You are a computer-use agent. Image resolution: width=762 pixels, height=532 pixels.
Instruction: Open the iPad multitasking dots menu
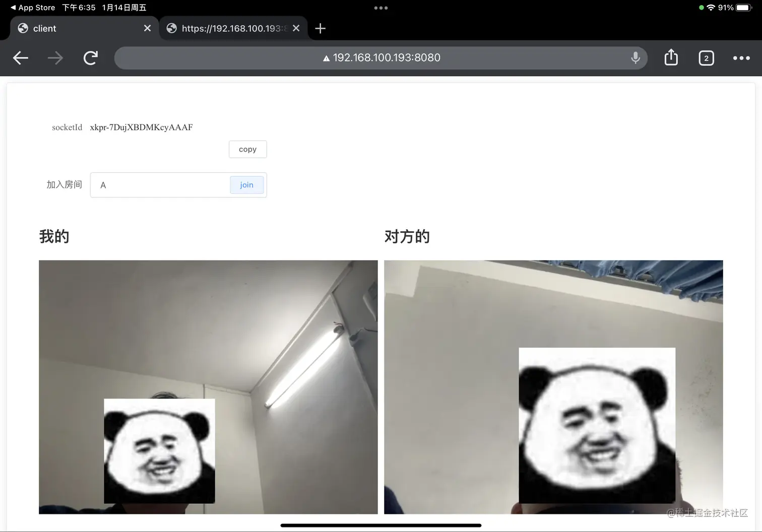tap(381, 8)
